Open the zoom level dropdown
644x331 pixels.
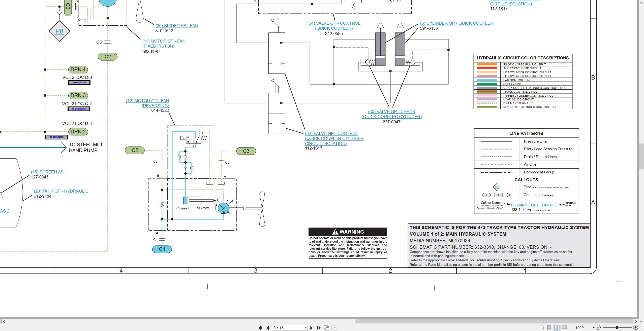pos(594,328)
